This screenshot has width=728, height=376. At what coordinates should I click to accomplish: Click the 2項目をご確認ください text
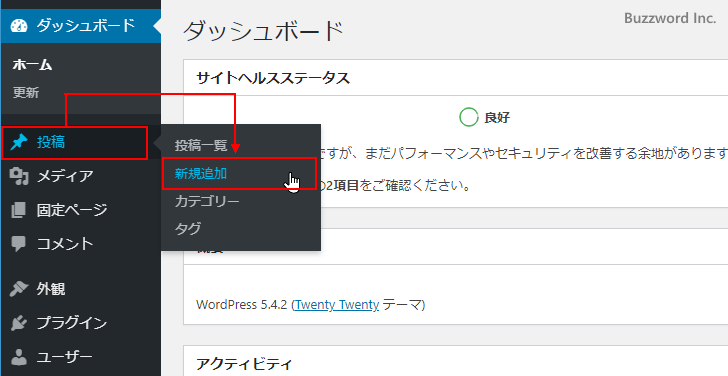[399, 186]
